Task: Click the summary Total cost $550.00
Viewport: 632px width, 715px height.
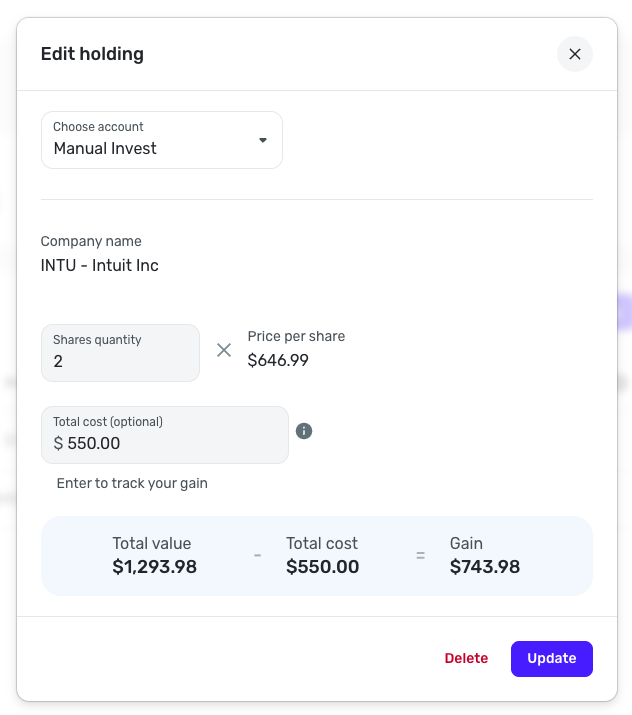Action: click(x=322, y=567)
